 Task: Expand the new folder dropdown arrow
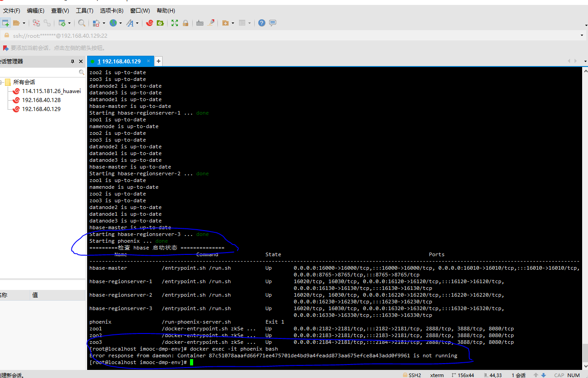pyautogui.click(x=233, y=23)
